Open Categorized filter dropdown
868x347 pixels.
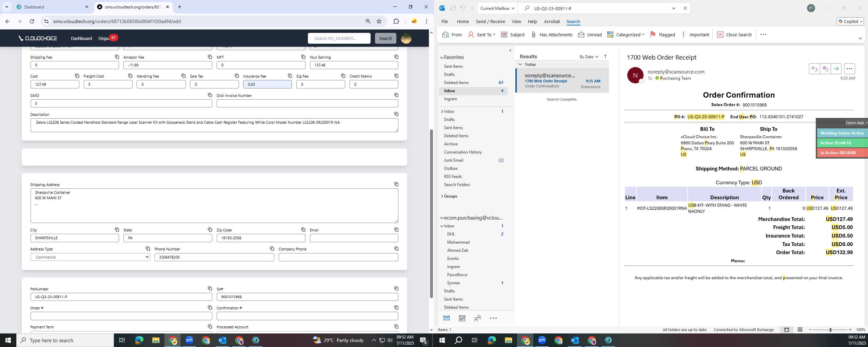626,35
